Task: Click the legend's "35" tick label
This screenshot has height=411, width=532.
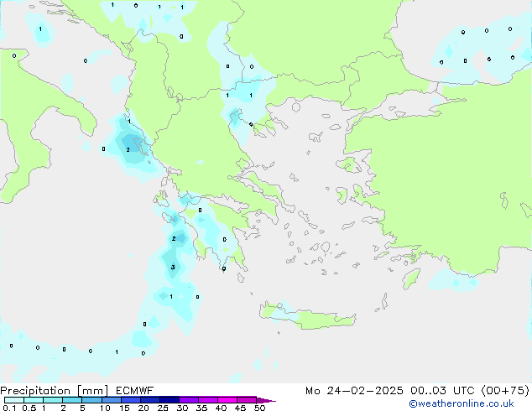Action: [x=201, y=408]
